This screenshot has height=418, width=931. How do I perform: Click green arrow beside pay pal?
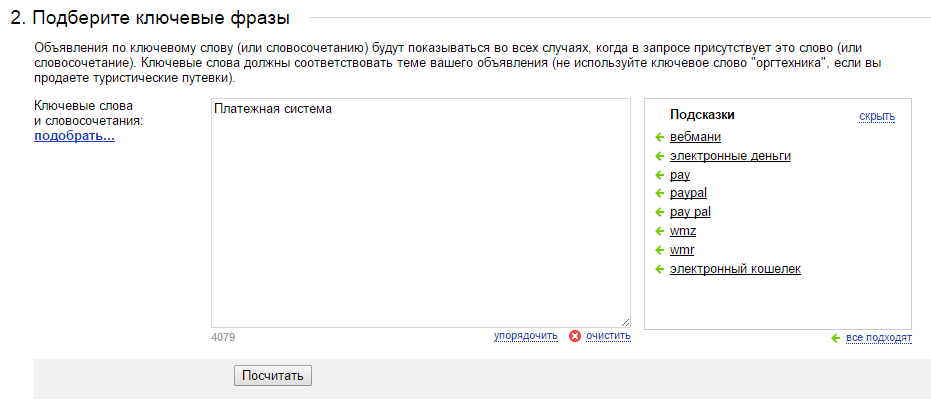(x=658, y=213)
